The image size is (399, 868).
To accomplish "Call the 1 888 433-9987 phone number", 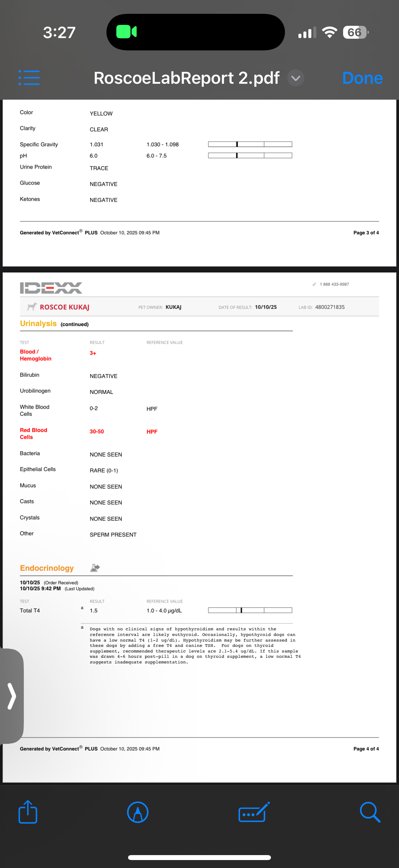I will click(334, 284).
